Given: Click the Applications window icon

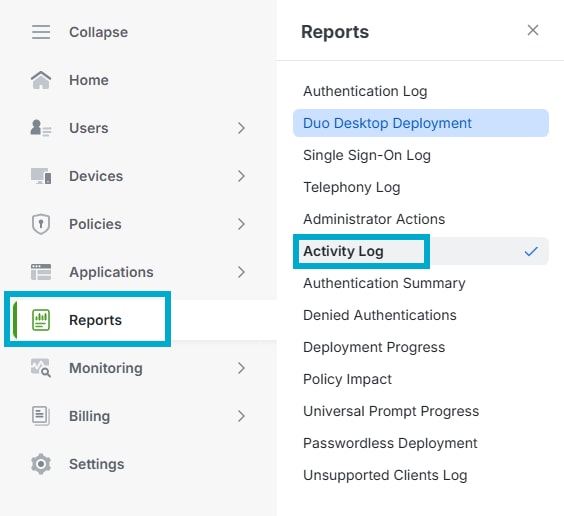Looking at the screenshot, I should click(41, 272).
